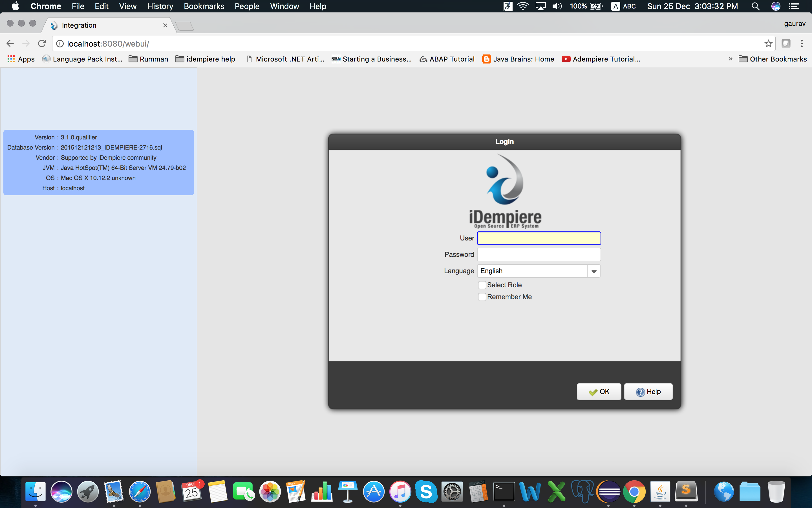Open the idempiere help bookmarks folder
Screen dimensions: 812x508
[x=205, y=59]
